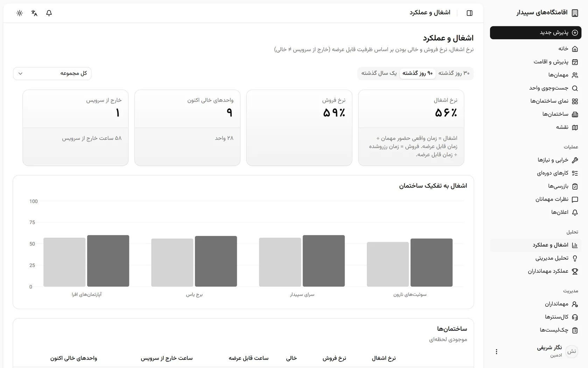Image resolution: width=588 pixels, height=368 pixels.
Task: Click dark bar for سوئیت‌های نارون
Action: [x=432, y=263]
